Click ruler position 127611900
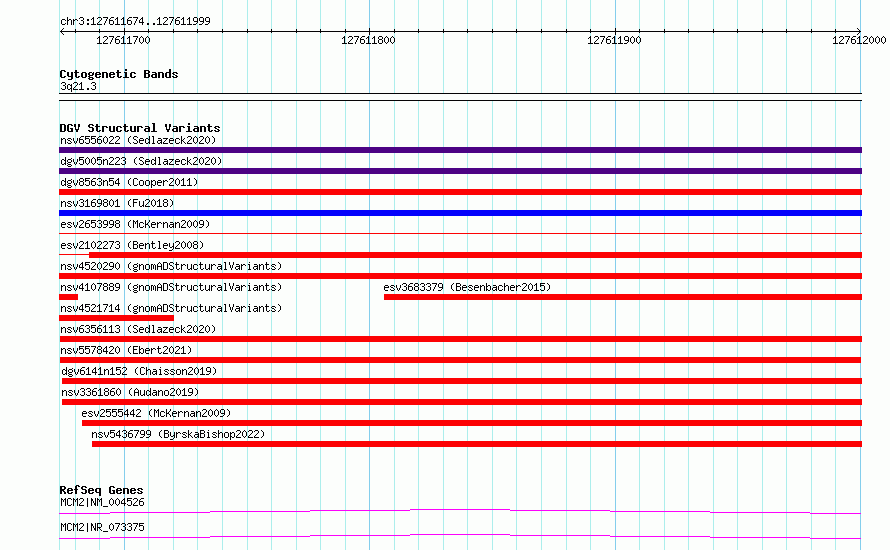Screen dimensions: 890x550 coord(614,40)
